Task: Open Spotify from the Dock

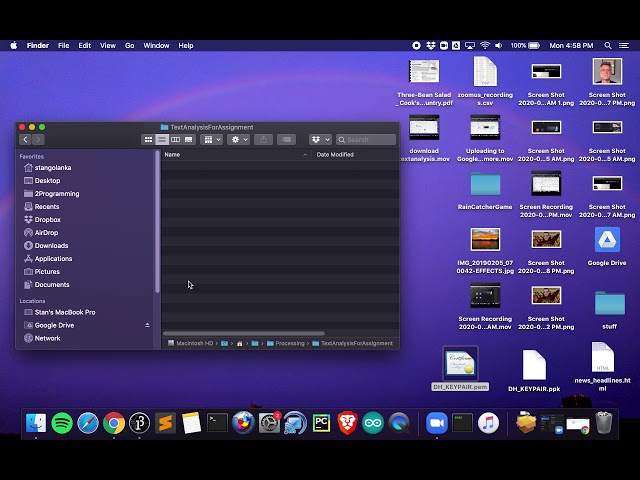Action: click(x=62, y=423)
